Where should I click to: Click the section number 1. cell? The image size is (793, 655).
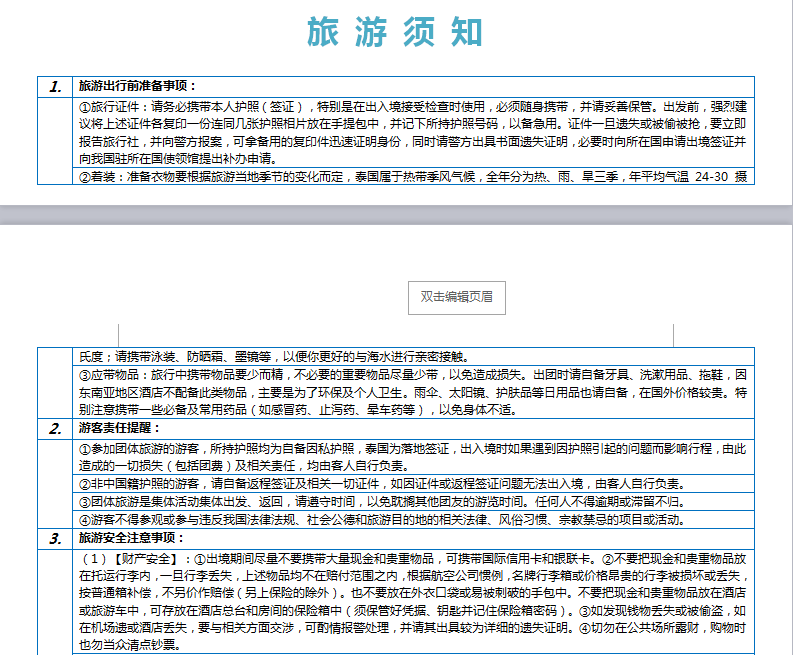tap(57, 87)
